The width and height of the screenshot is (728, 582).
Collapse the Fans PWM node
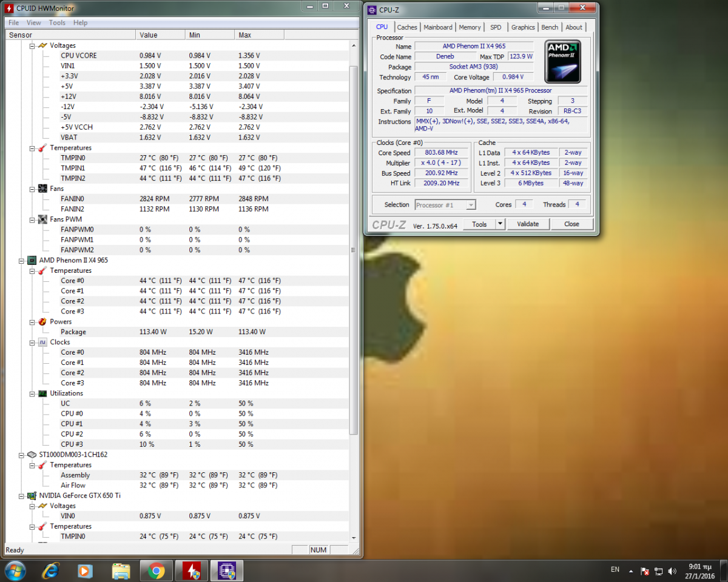point(32,219)
